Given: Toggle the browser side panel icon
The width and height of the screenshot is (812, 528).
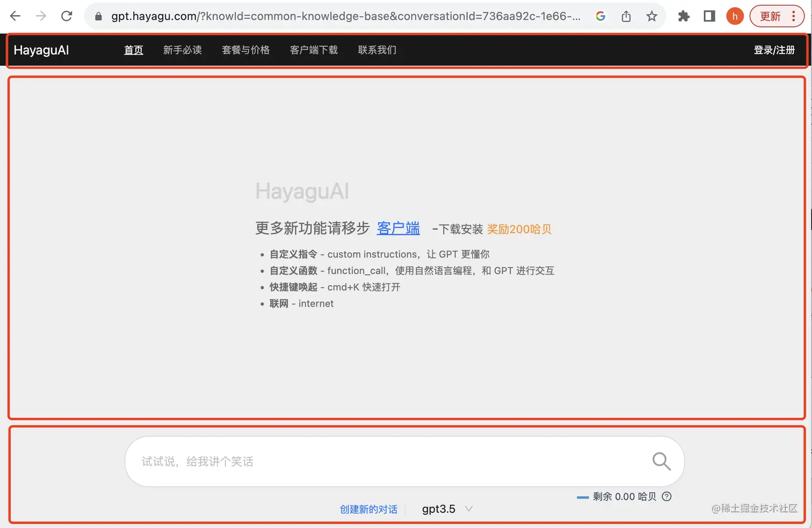Looking at the screenshot, I should coord(709,16).
